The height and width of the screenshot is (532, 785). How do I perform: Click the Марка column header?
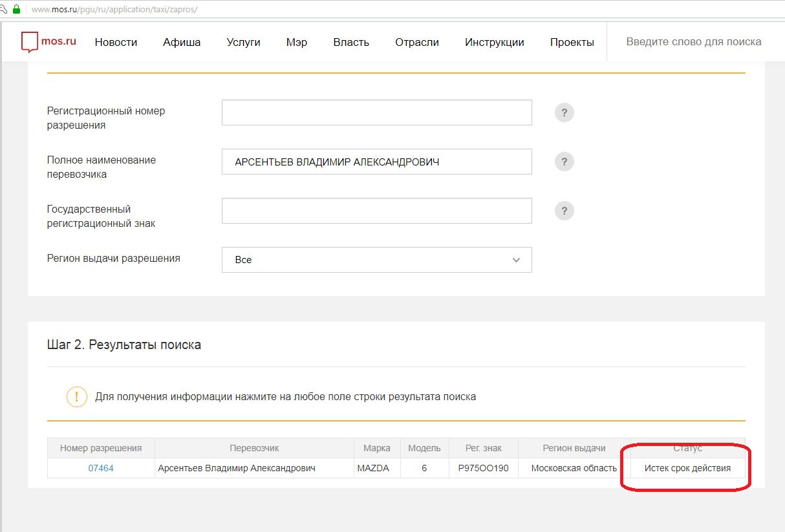tap(377, 448)
